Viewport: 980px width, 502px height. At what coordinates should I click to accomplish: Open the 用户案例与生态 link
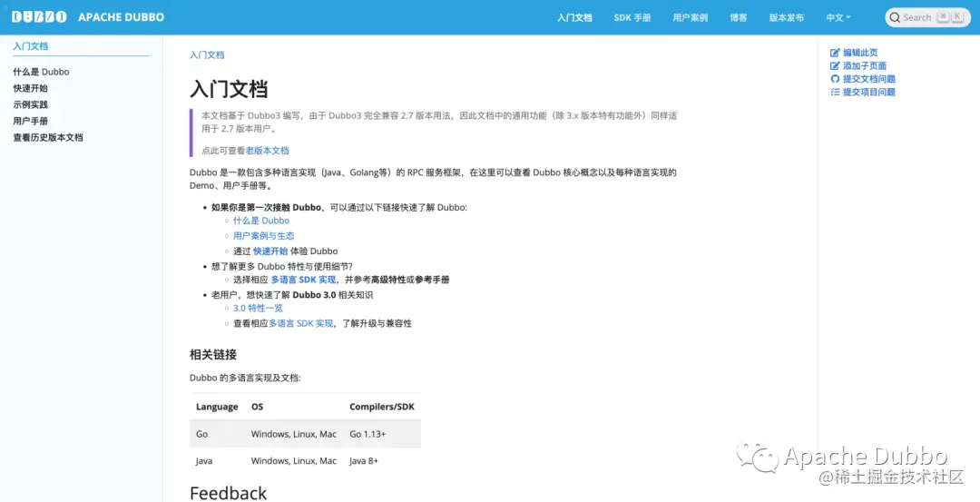264,236
